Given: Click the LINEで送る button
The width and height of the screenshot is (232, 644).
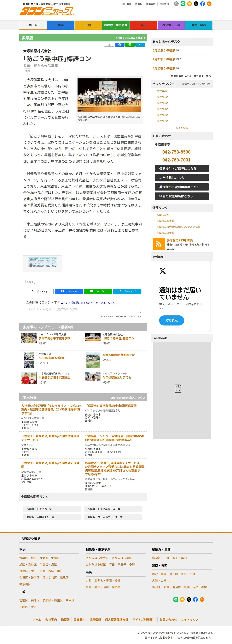Looking at the screenshot, I should [x=98, y=291].
